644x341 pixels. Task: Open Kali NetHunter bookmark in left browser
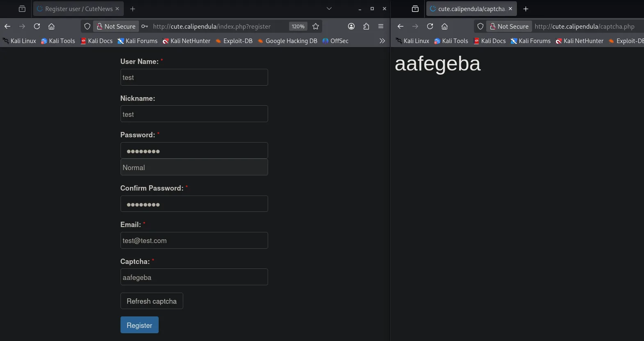point(187,41)
